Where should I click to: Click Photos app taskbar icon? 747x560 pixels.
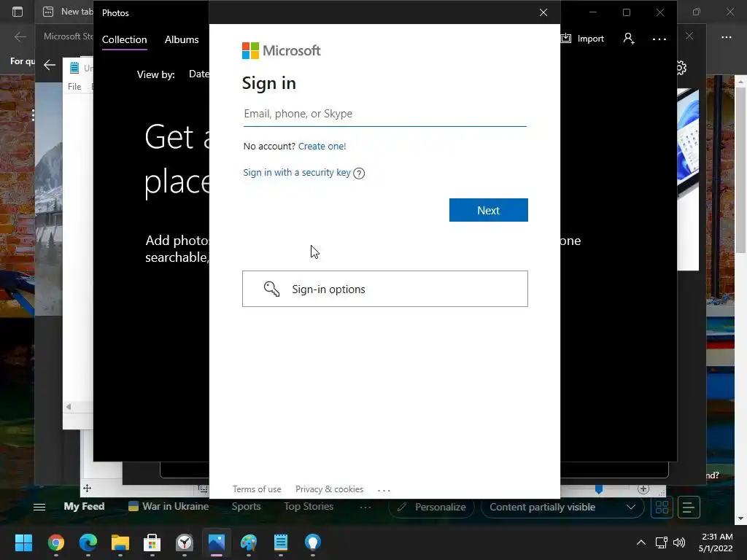click(x=216, y=542)
